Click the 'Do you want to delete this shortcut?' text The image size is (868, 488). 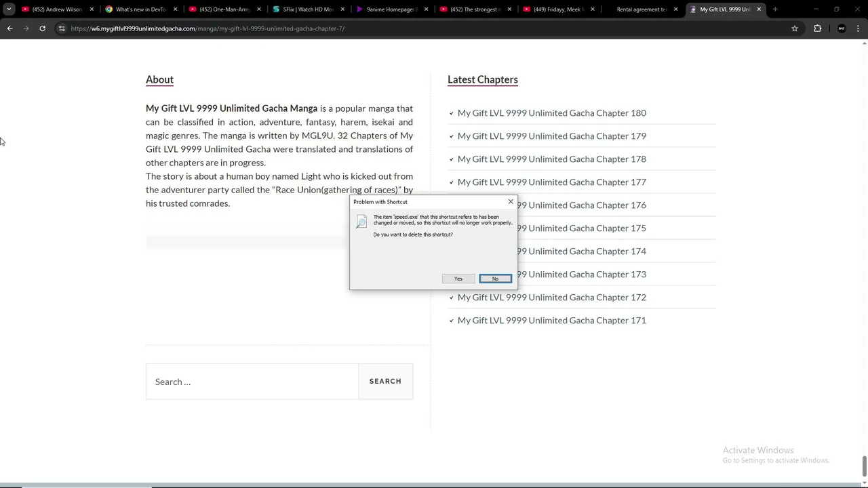click(413, 235)
